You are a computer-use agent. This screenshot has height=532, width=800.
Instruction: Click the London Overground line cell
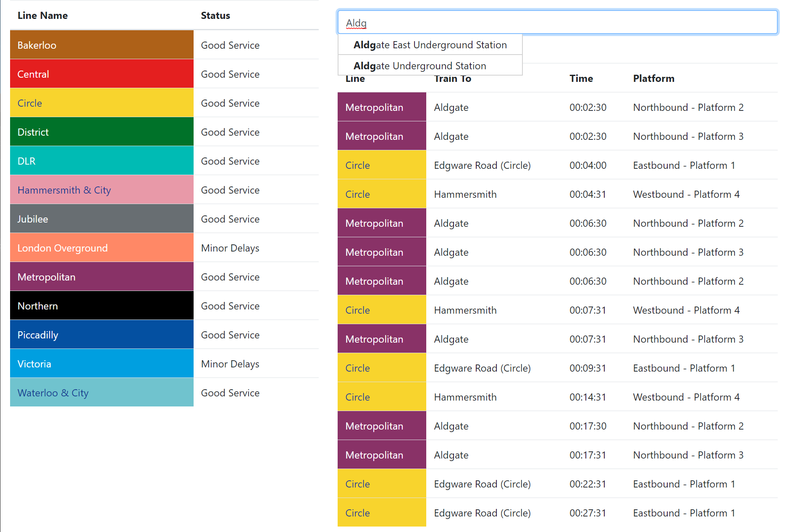click(x=102, y=248)
